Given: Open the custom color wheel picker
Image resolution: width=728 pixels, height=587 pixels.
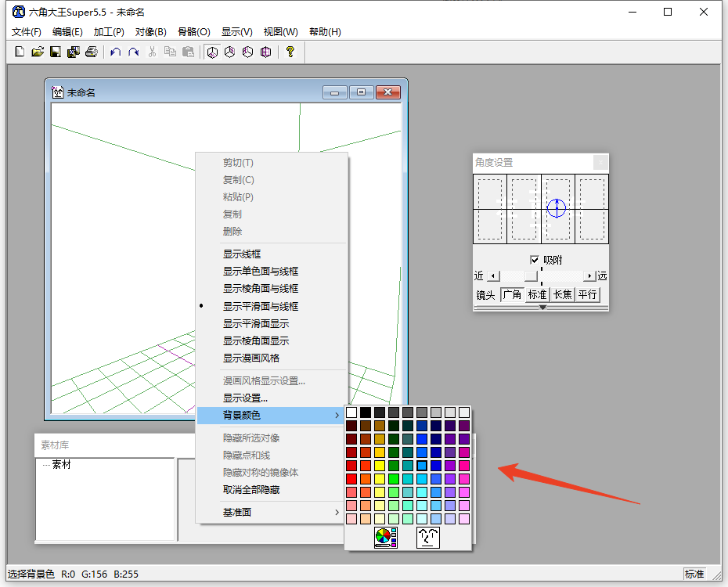Looking at the screenshot, I should [385, 538].
